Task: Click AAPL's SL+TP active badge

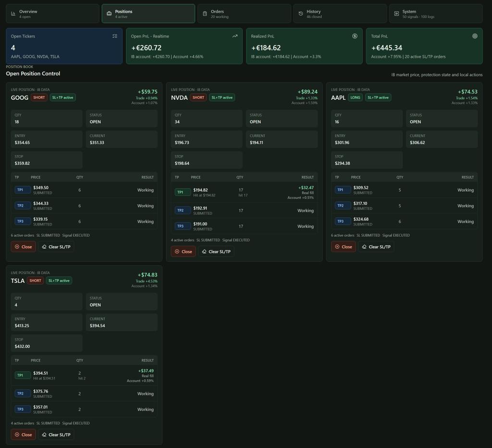Action: pyautogui.click(x=378, y=97)
